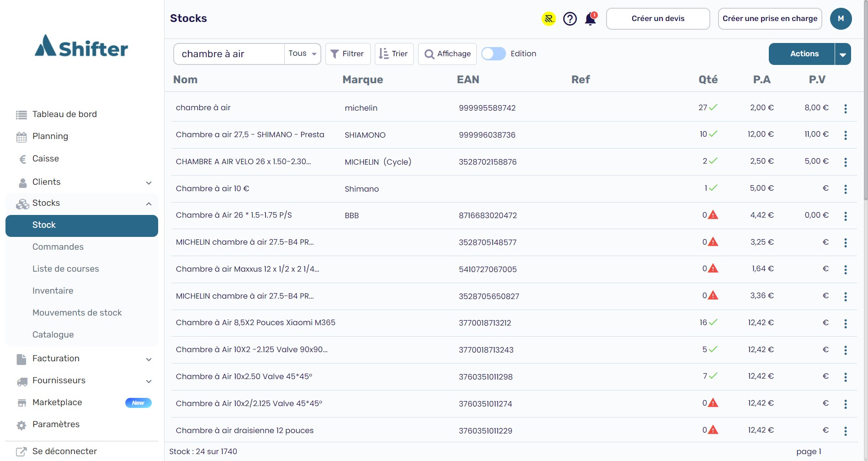Open row menu for EAN 3760351011274
Viewport: 868px width, 461px height.
coord(845,404)
